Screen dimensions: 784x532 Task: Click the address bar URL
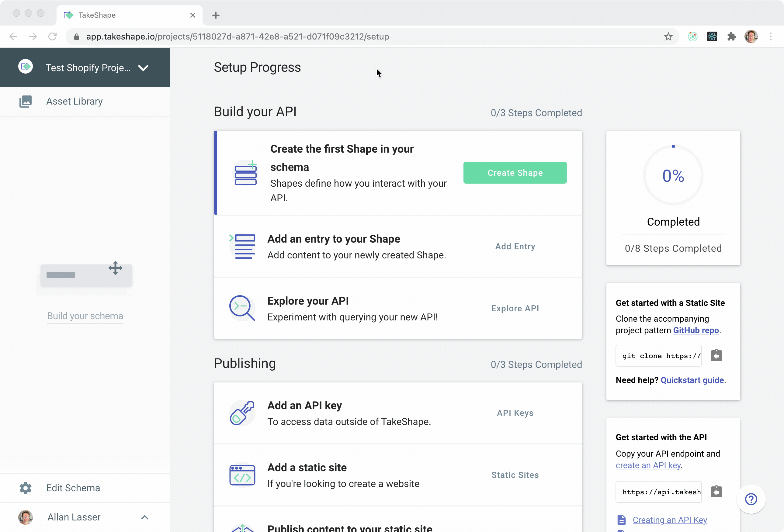(x=238, y=36)
